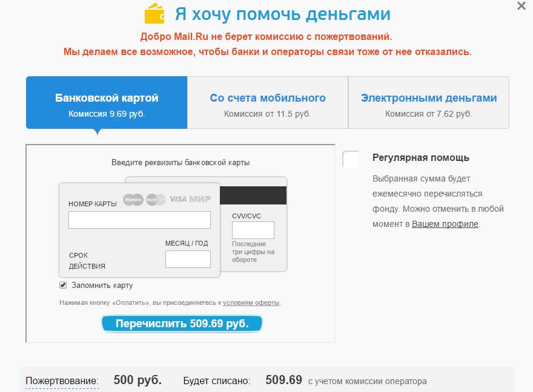Click the 500 руб. donation amount
The width and height of the screenshot is (533, 392).
click(137, 381)
